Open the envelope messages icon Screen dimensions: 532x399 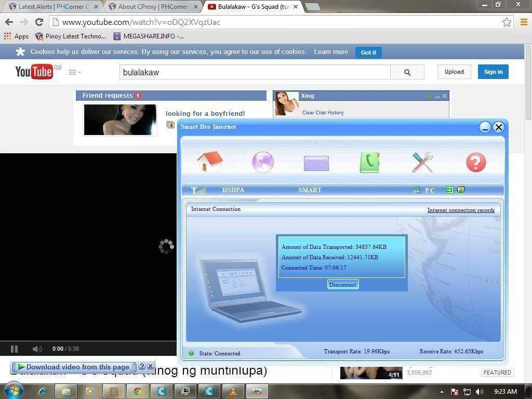click(316, 163)
